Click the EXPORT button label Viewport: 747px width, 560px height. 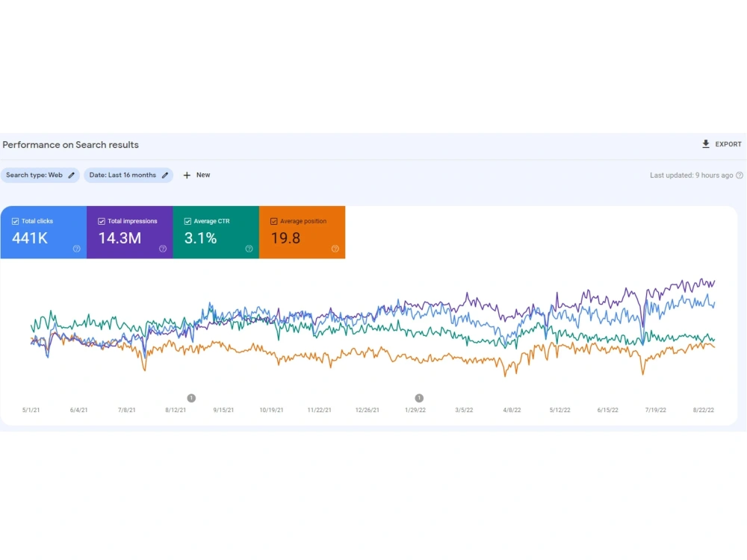pos(728,144)
